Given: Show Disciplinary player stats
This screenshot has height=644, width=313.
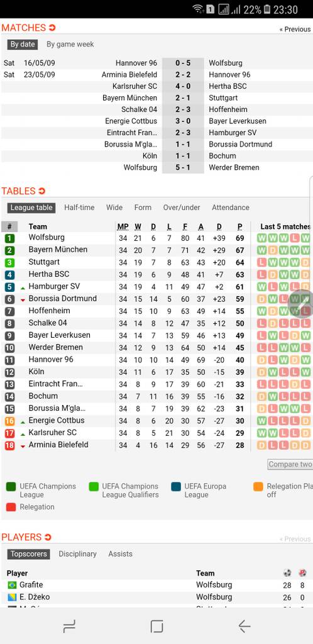Looking at the screenshot, I should coord(77,553).
